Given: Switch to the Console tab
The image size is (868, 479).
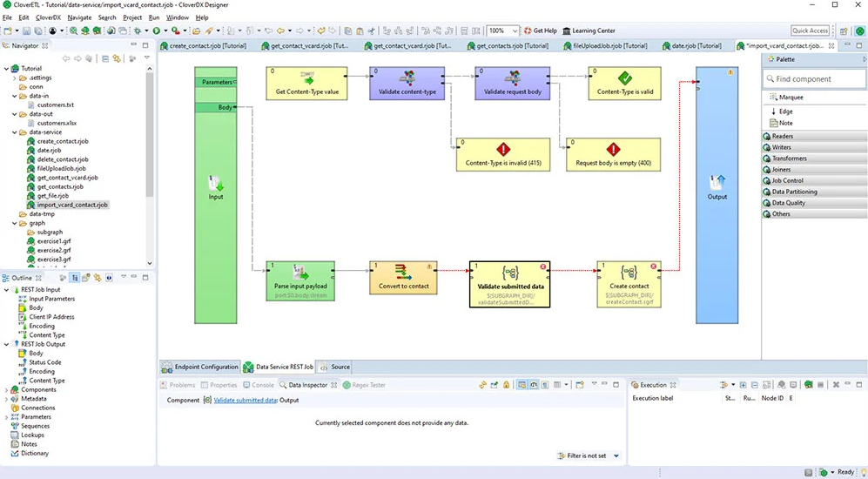Looking at the screenshot, I should (258, 385).
